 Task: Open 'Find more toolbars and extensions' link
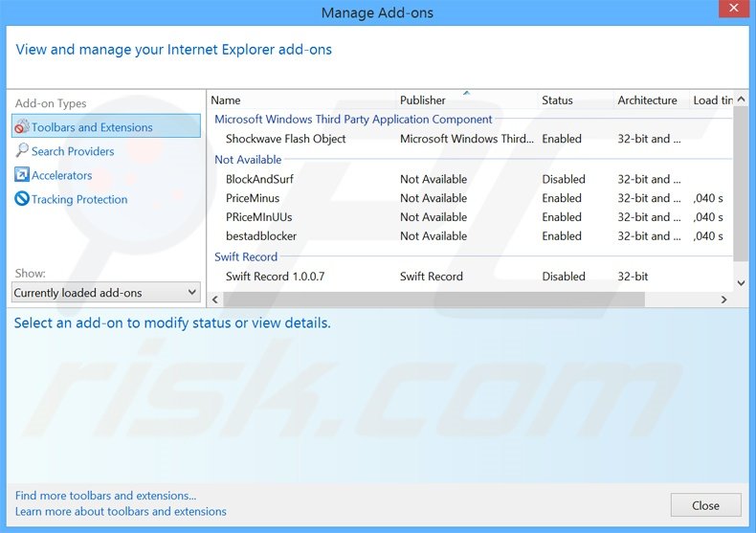pyautogui.click(x=105, y=496)
